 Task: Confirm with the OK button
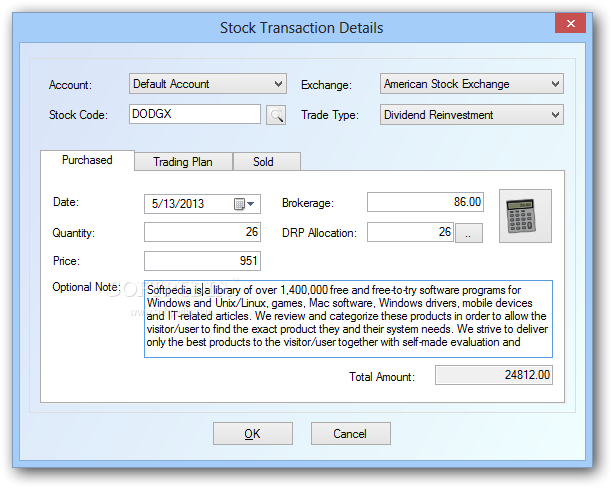click(x=253, y=433)
